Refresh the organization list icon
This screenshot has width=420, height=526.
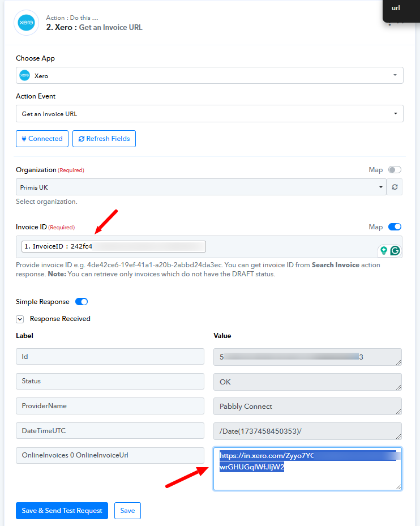coord(395,187)
